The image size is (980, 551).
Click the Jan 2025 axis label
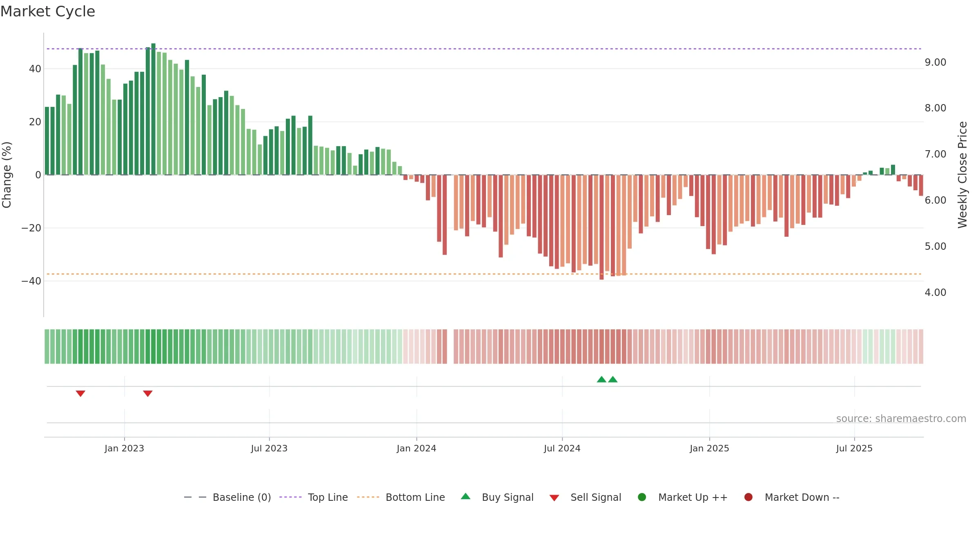[x=709, y=449]
